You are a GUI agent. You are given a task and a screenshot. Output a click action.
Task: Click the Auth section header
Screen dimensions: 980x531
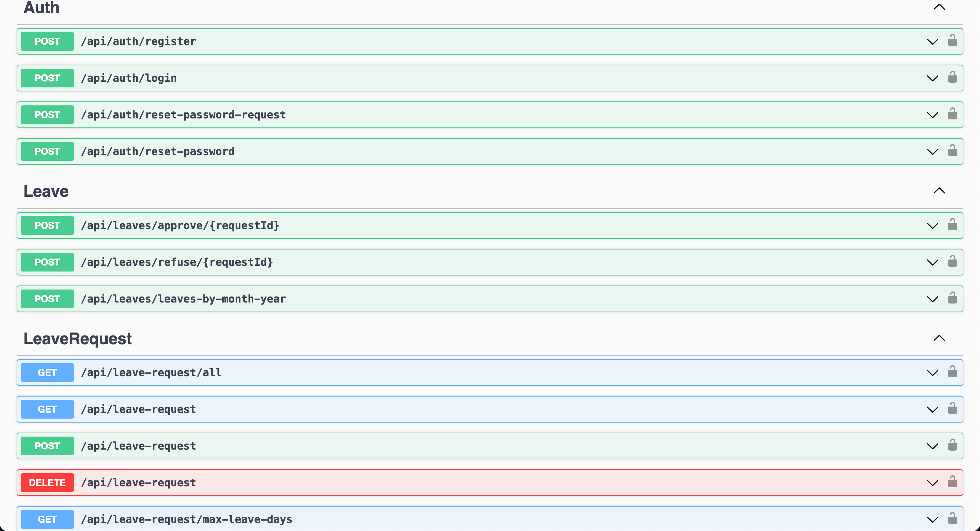(x=41, y=8)
